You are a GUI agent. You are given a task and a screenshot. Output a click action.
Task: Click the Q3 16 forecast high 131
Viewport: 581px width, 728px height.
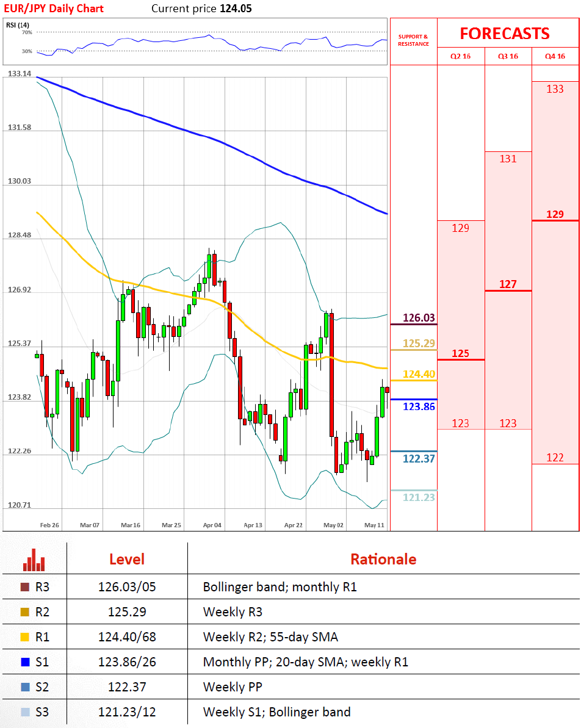[508, 159]
